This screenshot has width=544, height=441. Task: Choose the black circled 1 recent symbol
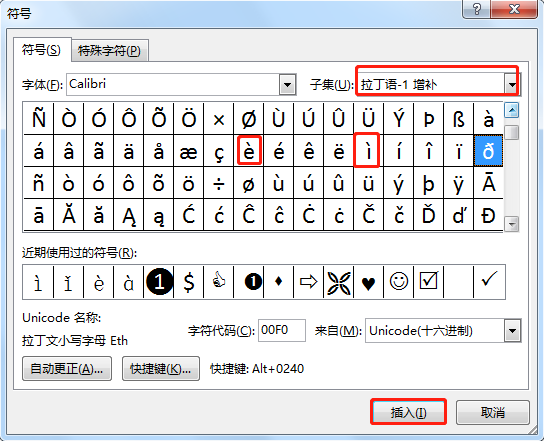[159, 282]
